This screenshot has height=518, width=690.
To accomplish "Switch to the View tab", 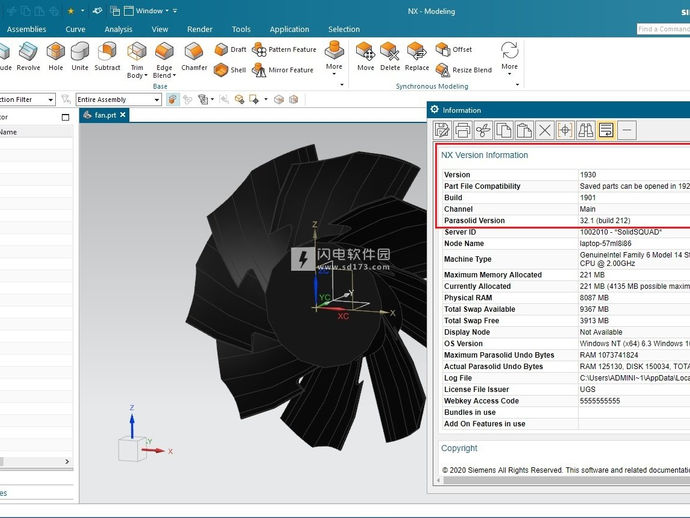I will coord(160,29).
